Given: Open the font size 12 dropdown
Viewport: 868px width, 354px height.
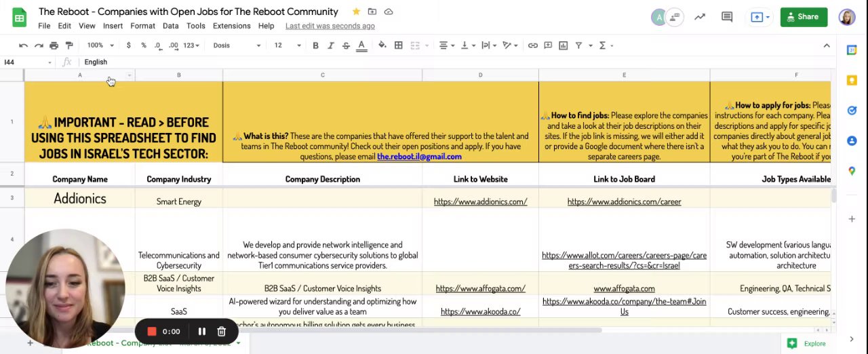Looking at the screenshot, I should [288, 45].
